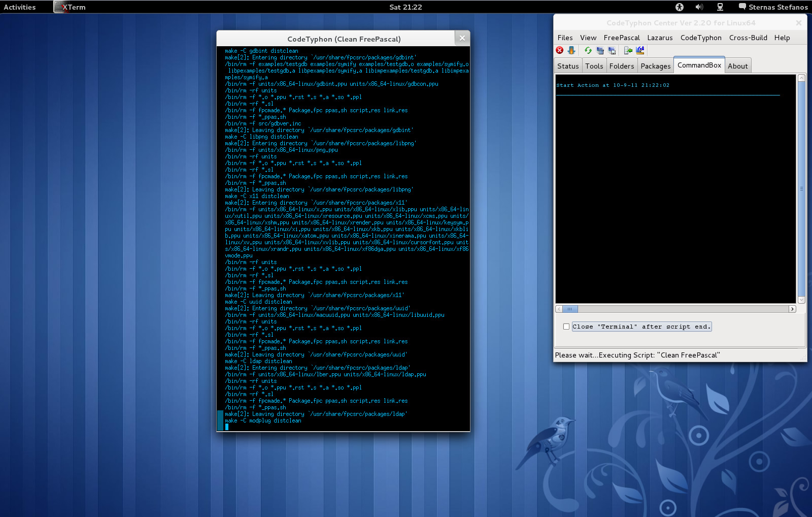
Task: Open the volume speaker icon in top bar
Action: click(x=699, y=7)
